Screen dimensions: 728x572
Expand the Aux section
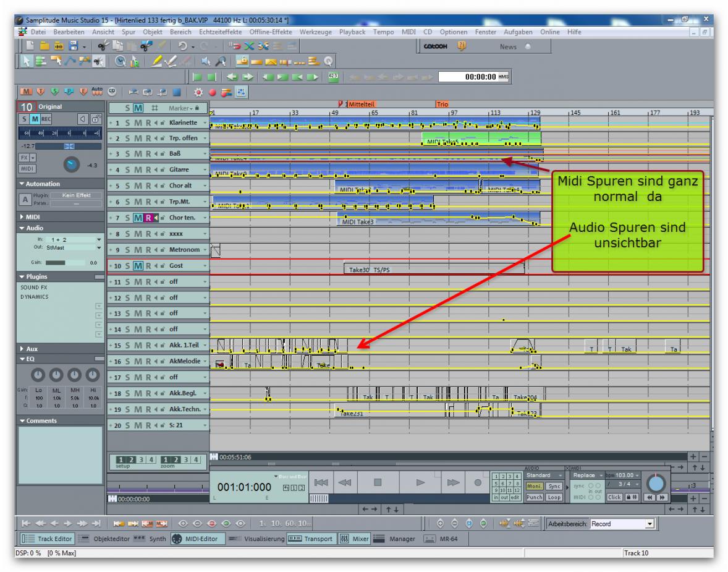22,349
